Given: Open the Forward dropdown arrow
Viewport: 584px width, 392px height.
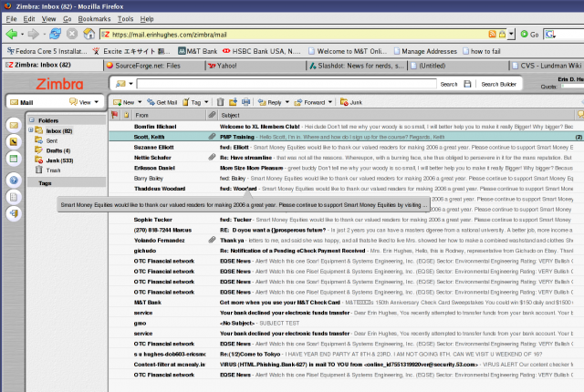Looking at the screenshot, I should point(330,102).
